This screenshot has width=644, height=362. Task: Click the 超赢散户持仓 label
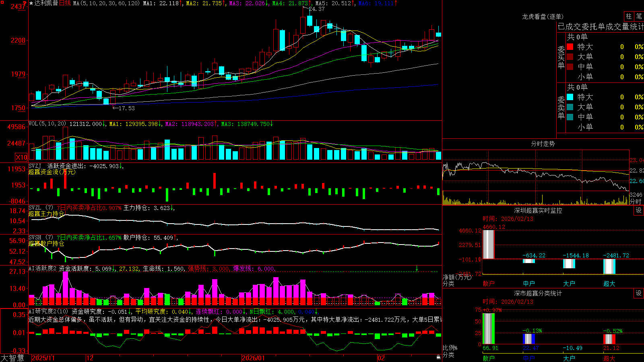click(x=46, y=243)
